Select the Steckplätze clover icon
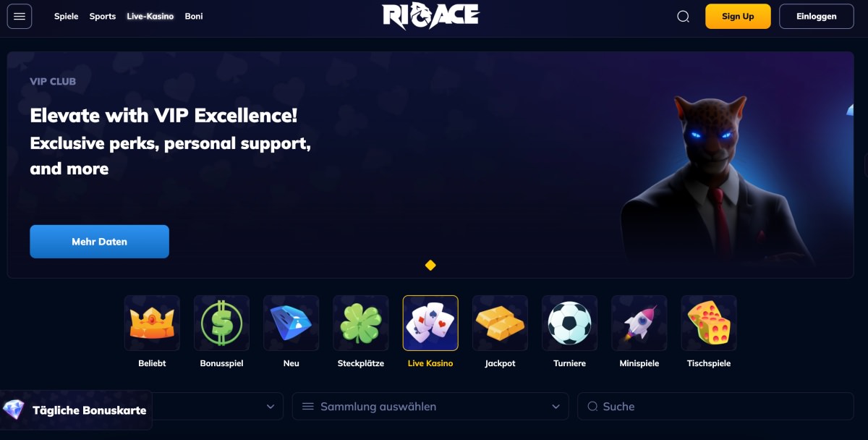 tap(361, 323)
